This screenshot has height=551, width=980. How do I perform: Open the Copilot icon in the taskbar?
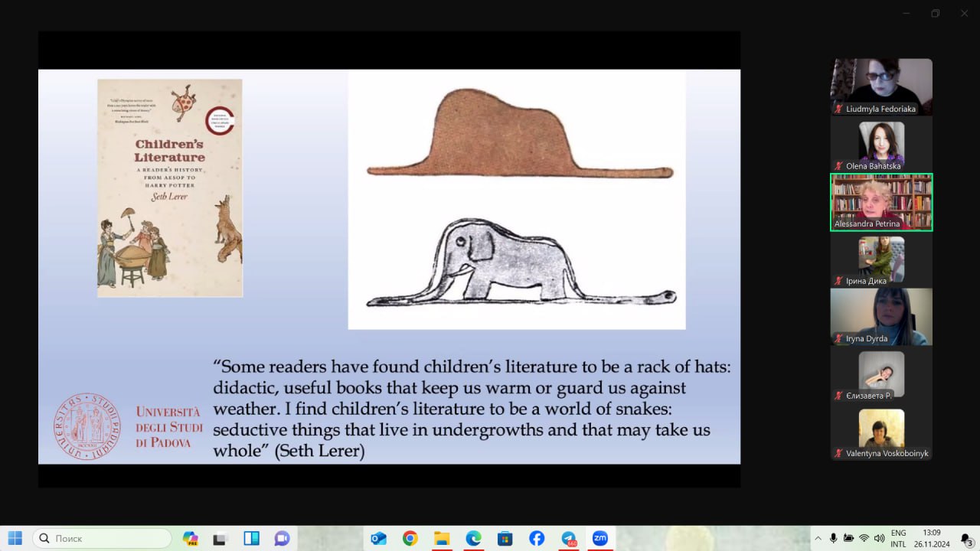click(x=191, y=538)
